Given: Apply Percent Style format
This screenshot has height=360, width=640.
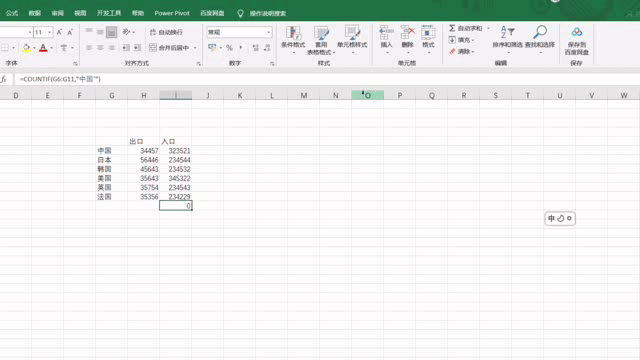Looking at the screenshot, I should point(229,48).
